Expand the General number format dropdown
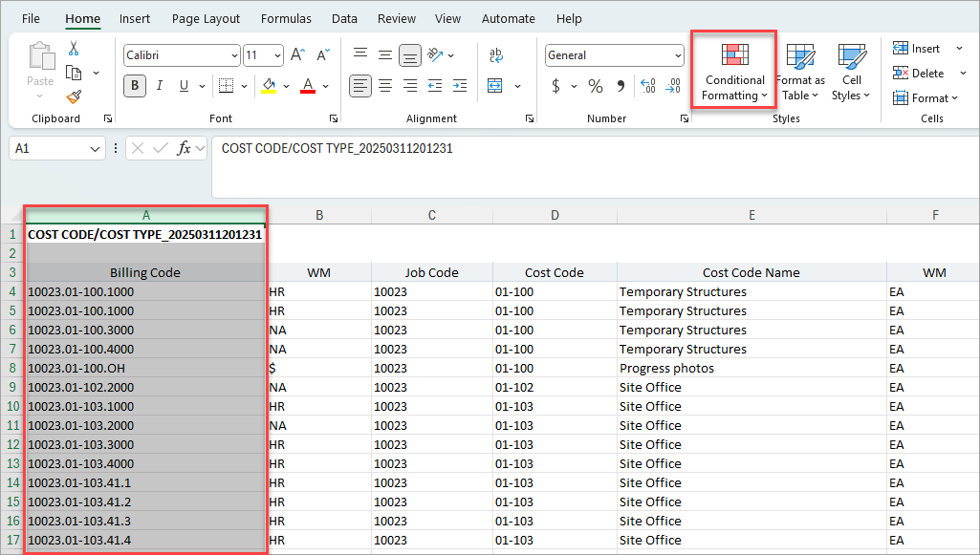This screenshot has width=980, height=555. pyautogui.click(x=678, y=55)
